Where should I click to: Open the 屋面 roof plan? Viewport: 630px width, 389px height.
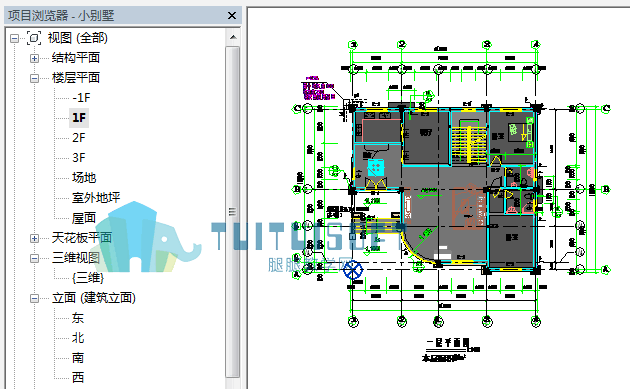tap(84, 218)
